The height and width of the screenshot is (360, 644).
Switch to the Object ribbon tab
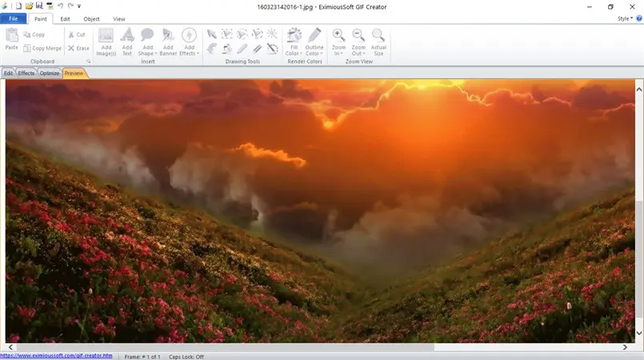coord(91,19)
